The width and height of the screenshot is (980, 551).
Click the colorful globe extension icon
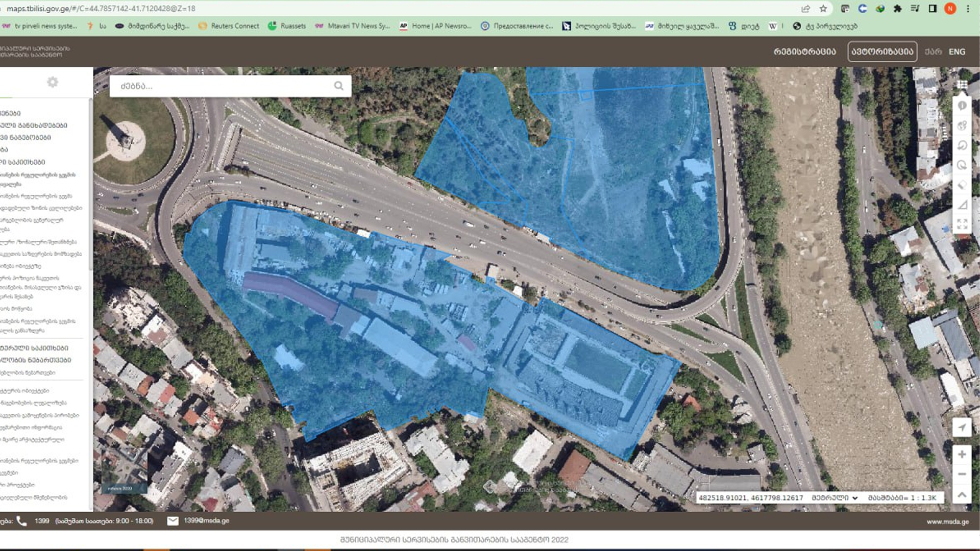tap(880, 9)
